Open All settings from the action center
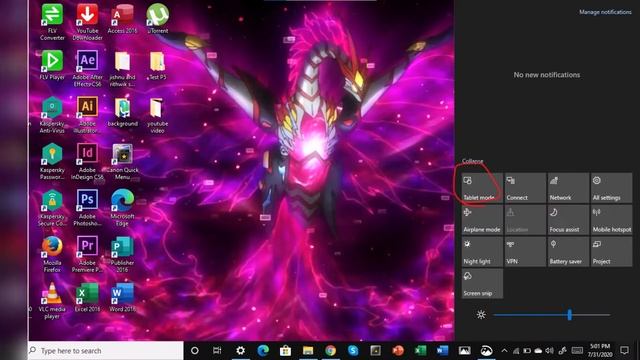Screen dimensions: 640x360 click(x=611, y=188)
